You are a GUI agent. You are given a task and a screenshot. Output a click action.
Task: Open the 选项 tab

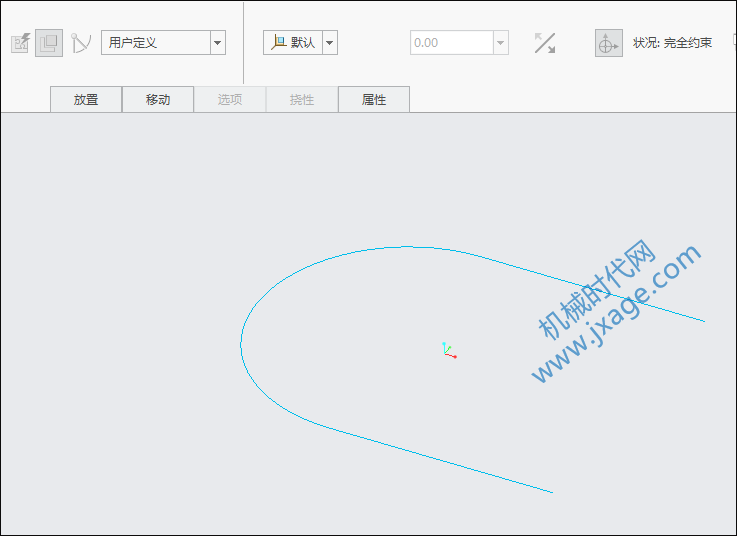click(230, 99)
